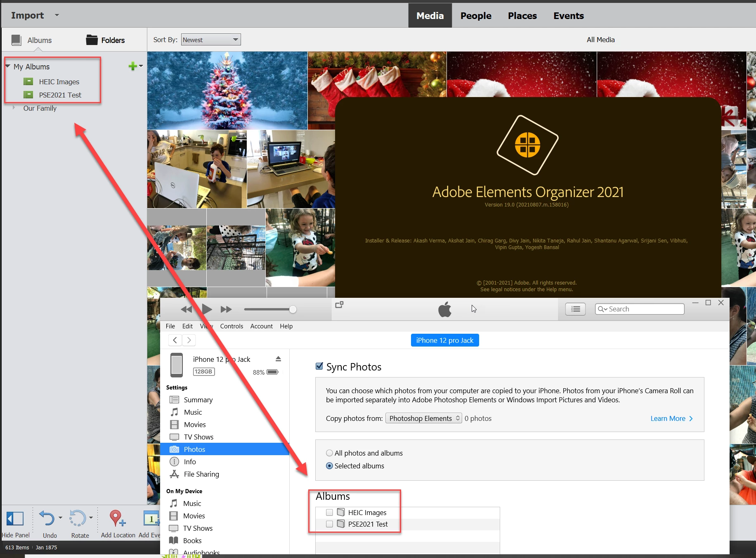Click iTunes forward navigation arrow
756x558 pixels.
tap(189, 340)
